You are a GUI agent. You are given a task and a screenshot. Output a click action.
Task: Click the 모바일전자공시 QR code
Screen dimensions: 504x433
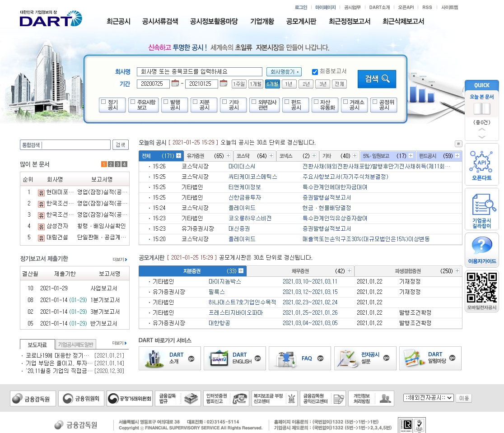481,288
